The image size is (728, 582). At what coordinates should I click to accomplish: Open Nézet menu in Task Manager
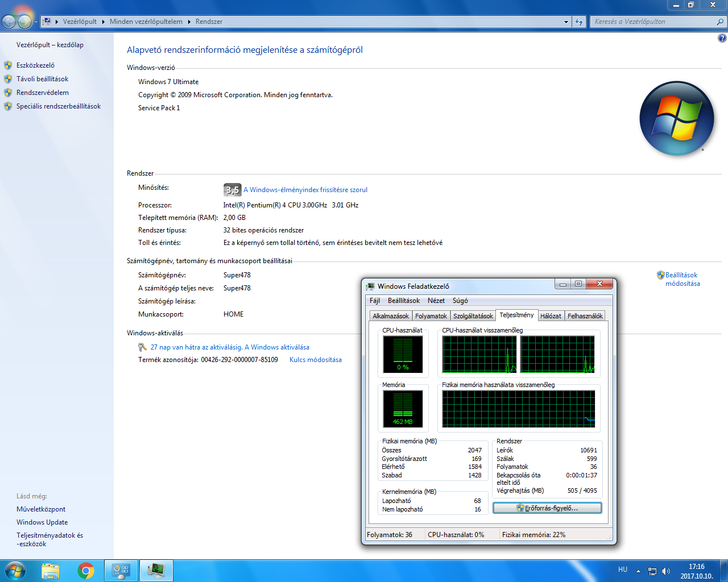436,301
